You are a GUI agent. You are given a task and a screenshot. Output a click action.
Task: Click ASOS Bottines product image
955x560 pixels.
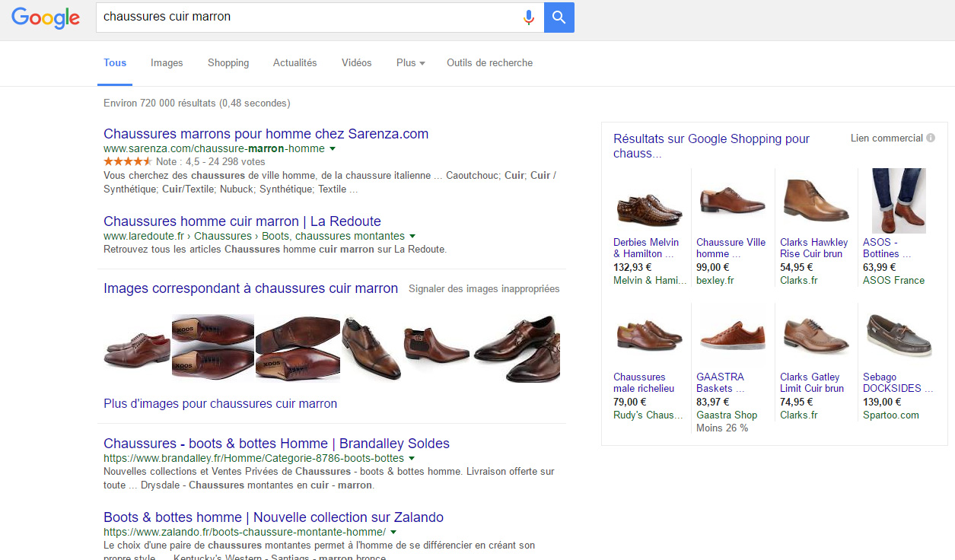[899, 201]
